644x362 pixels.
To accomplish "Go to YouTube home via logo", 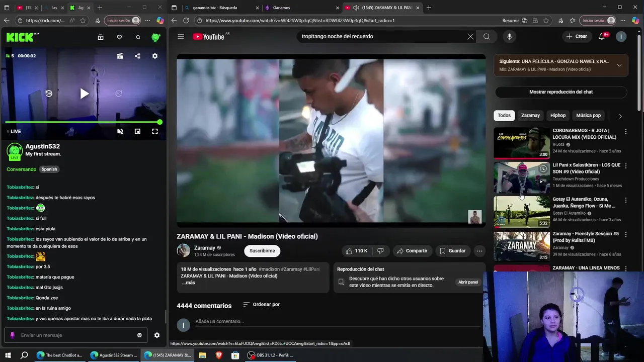I will 208,37.
